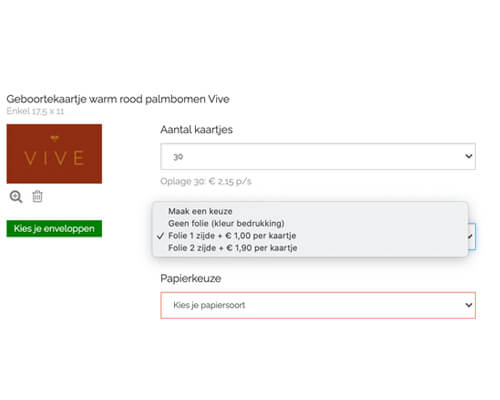Select Folie 2 zijde + € 1,90 option
Viewport: 500px width, 400px height.
click(x=232, y=248)
